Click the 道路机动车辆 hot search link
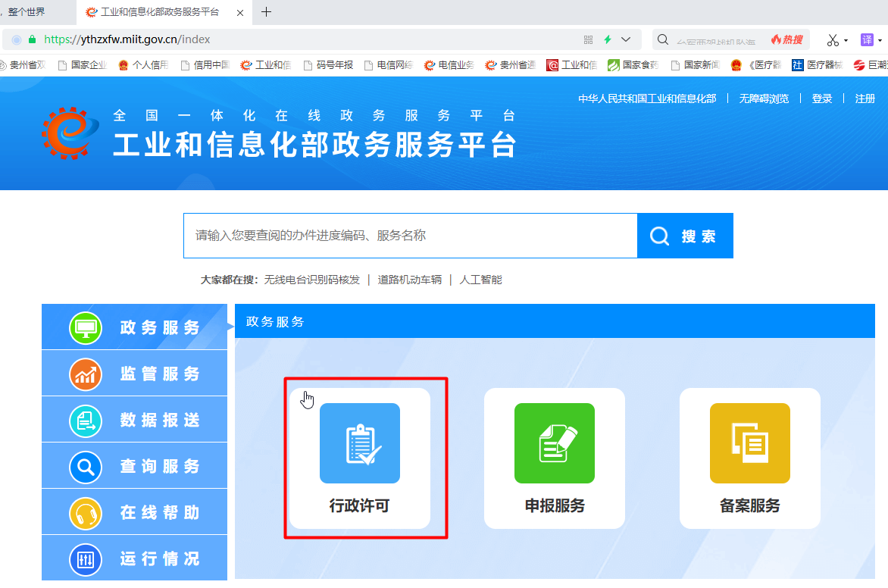888x588 pixels. (409, 280)
